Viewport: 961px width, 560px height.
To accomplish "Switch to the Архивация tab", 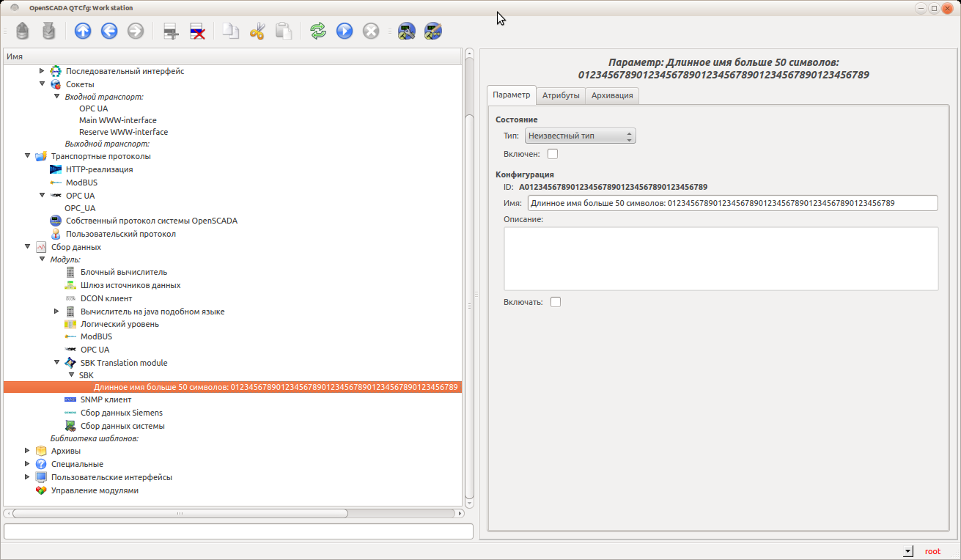I will coord(612,95).
